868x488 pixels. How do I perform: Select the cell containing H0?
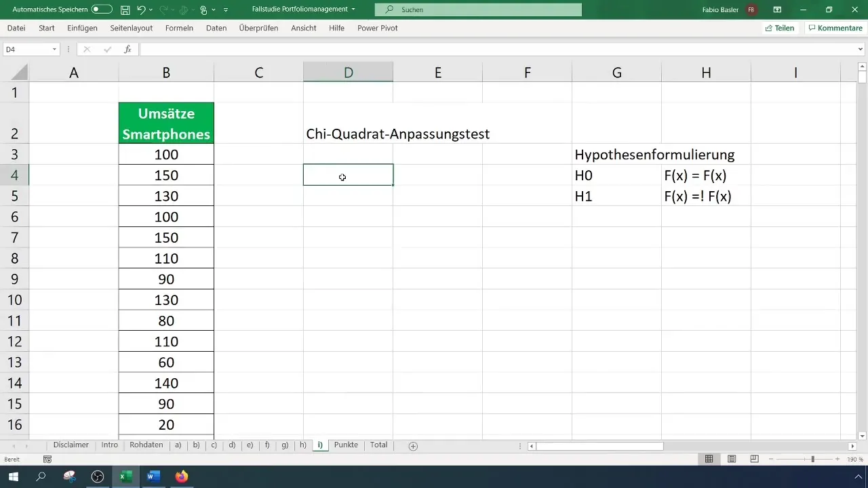pos(616,176)
